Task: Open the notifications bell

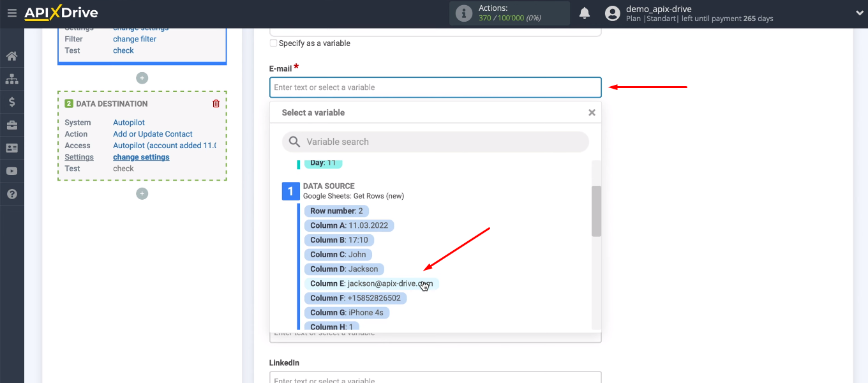Action: [x=584, y=12]
